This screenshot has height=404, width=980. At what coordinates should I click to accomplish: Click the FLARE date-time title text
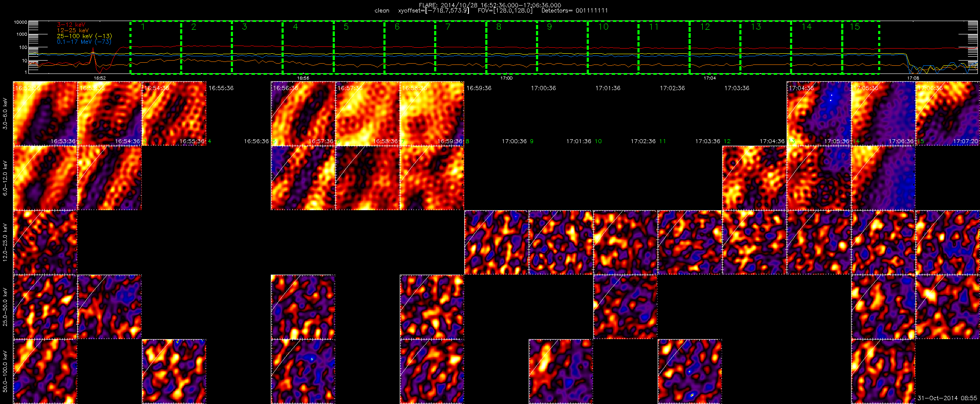coord(490,5)
